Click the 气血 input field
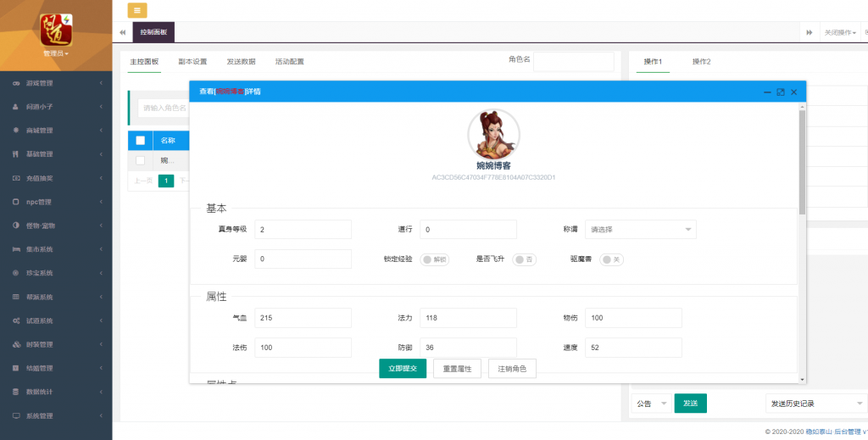 [303, 318]
